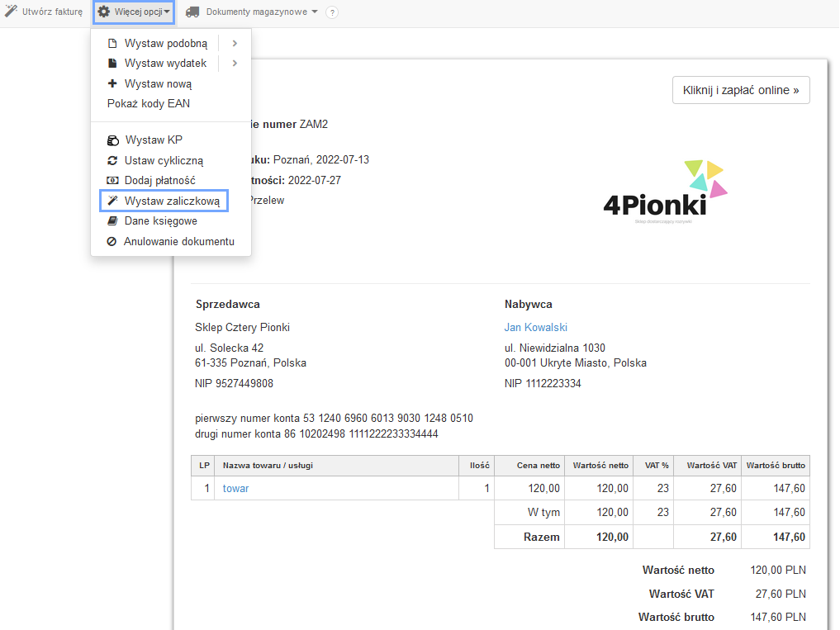Choose Wystaw nową in the menu
Image resolution: width=840 pixels, height=630 pixels.
tap(158, 84)
